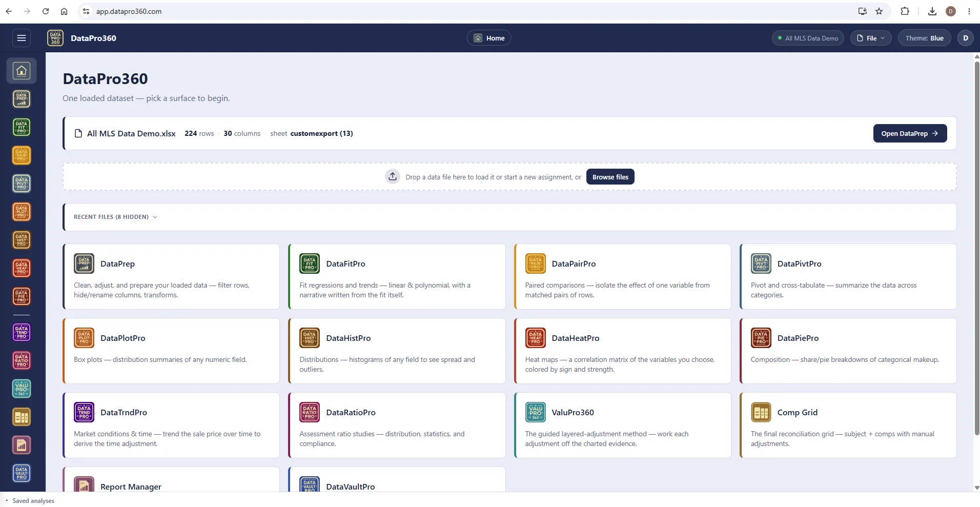Go back in browser history
980x507 pixels.
pos(9,11)
